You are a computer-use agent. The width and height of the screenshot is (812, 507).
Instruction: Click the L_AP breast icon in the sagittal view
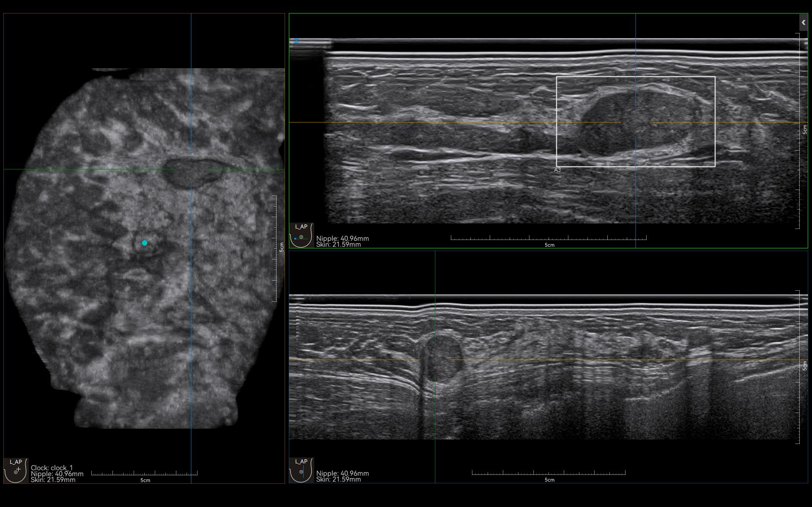tap(301, 470)
